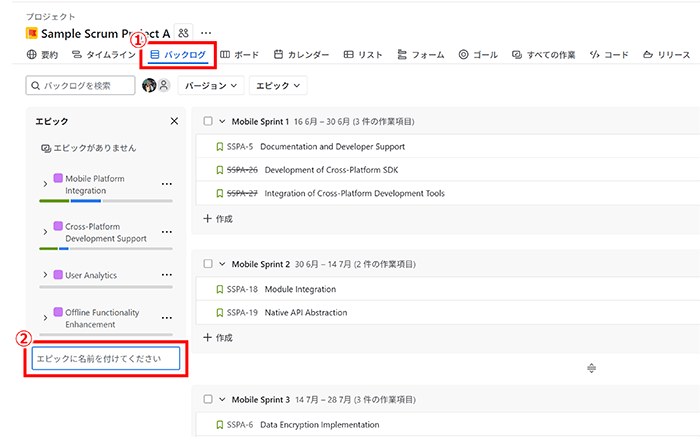Open the エピック dropdown filter
700x437 pixels.
pyautogui.click(x=277, y=87)
